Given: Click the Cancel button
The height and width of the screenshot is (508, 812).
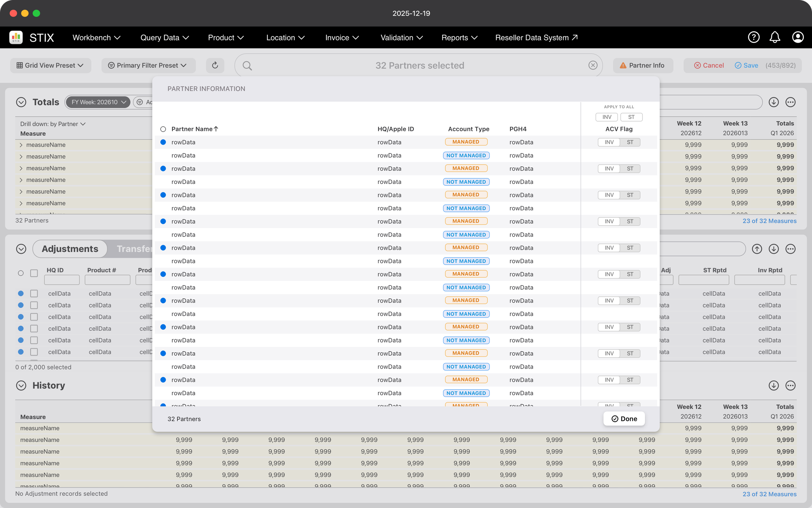Looking at the screenshot, I should pyautogui.click(x=709, y=65).
